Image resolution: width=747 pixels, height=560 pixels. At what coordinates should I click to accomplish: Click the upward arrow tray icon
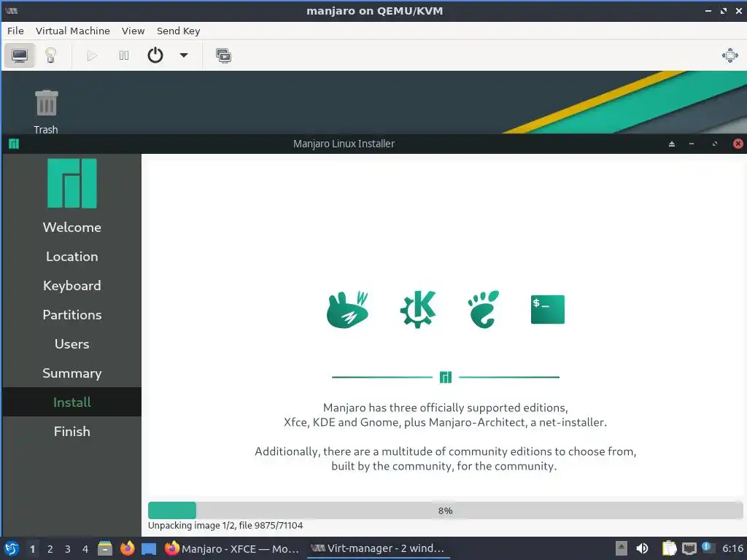pyautogui.click(x=622, y=548)
